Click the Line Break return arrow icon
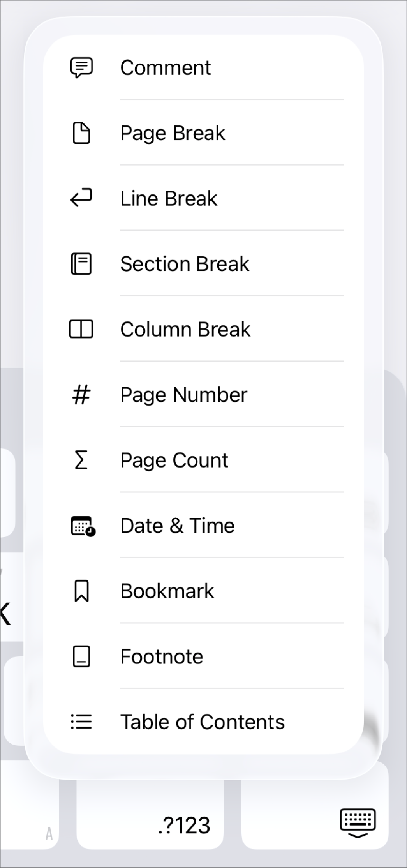Screen dimensions: 407x868 coord(81,198)
